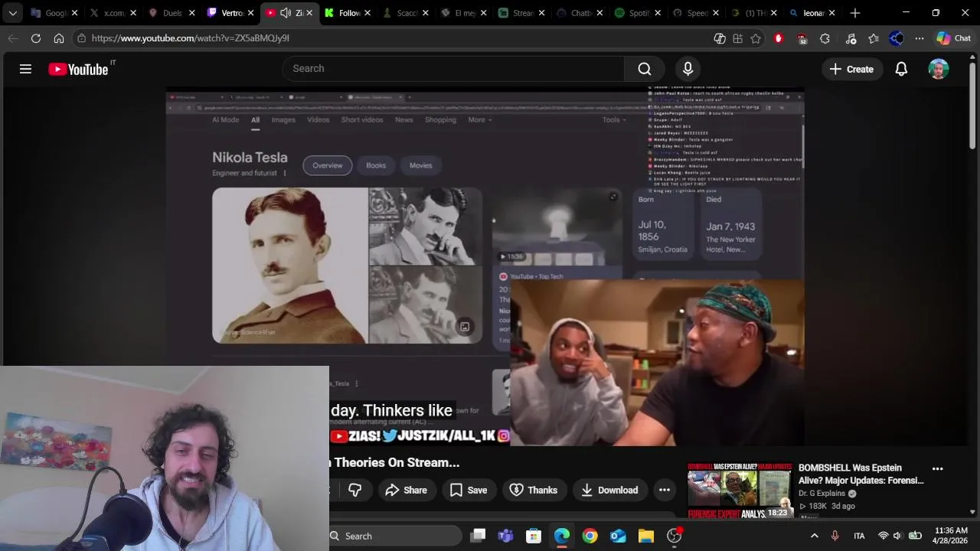Viewport: 980px width, 551px height.
Task: Open the clock and calendar flyout
Action: [951, 536]
